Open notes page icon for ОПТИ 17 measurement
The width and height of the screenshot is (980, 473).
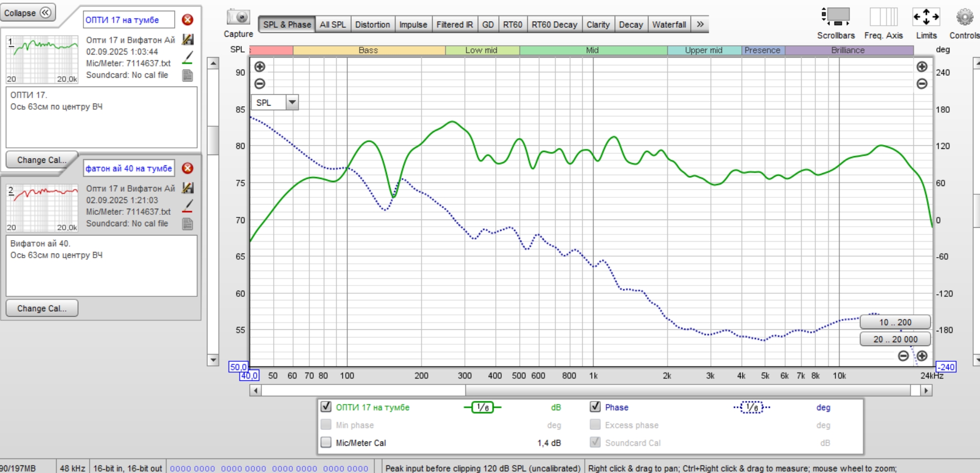point(188,75)
